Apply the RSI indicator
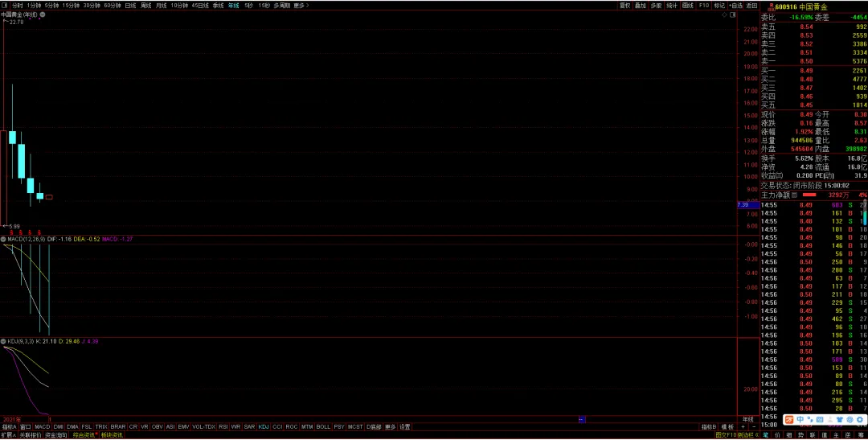This screenshot has height=440, width=868. pos(223,427)
